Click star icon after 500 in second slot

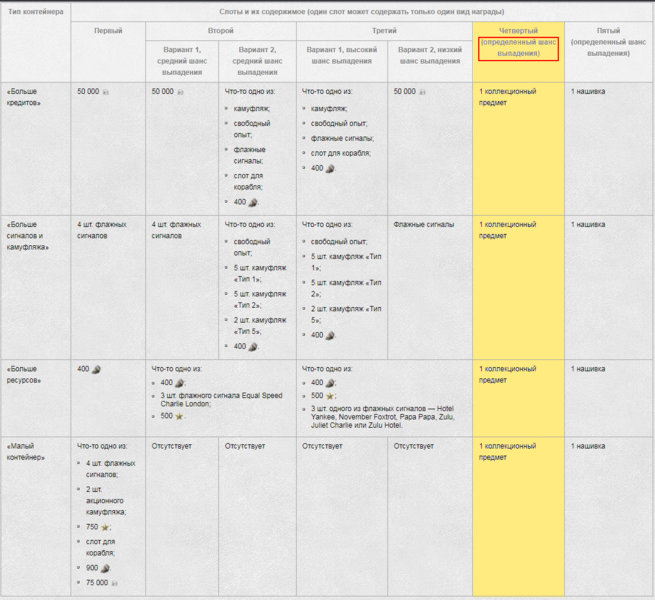pyautogui.click(x=179, y=416)
